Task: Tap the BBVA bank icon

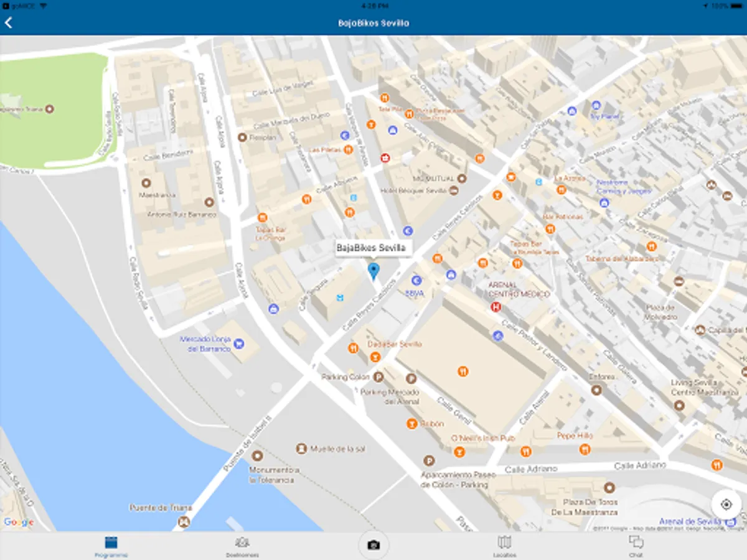Action: pos(416,281)
